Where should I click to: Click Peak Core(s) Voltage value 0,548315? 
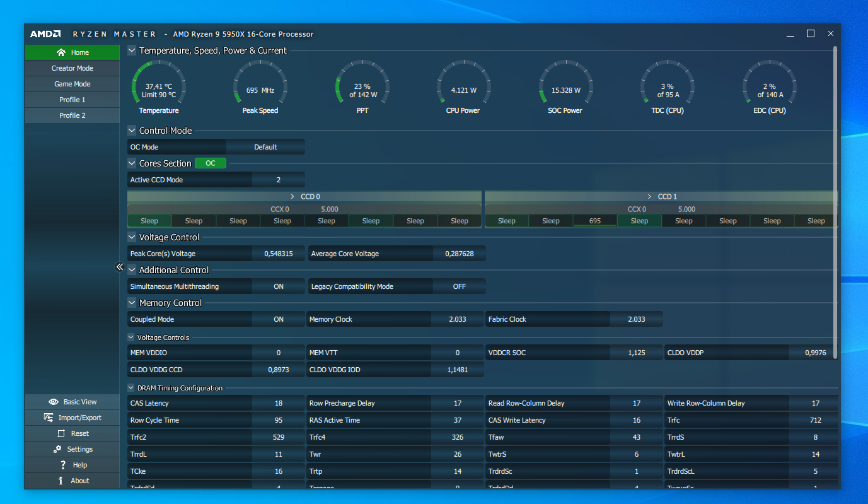[279, 254]
